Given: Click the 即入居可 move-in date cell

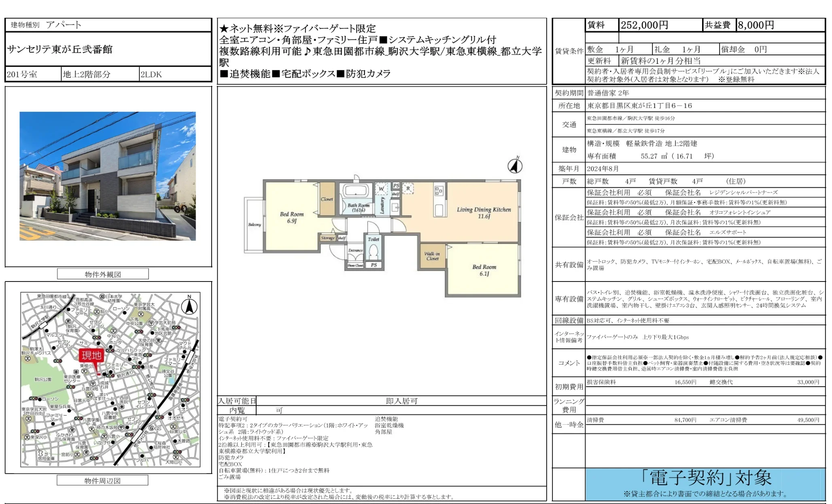Looking at the screenshot, I should click(401, 401).
